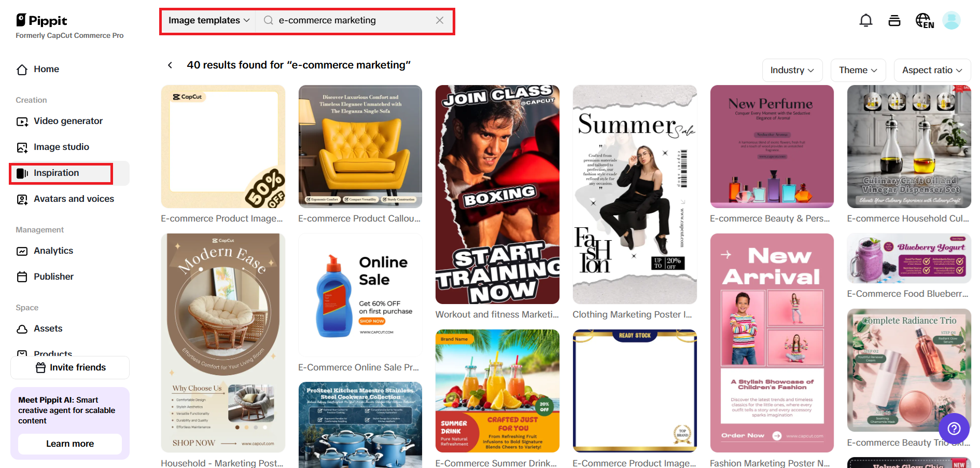Expand the Aspect ratio filter
This screenshot has width=980, height=468.
(x=932, y=70)
